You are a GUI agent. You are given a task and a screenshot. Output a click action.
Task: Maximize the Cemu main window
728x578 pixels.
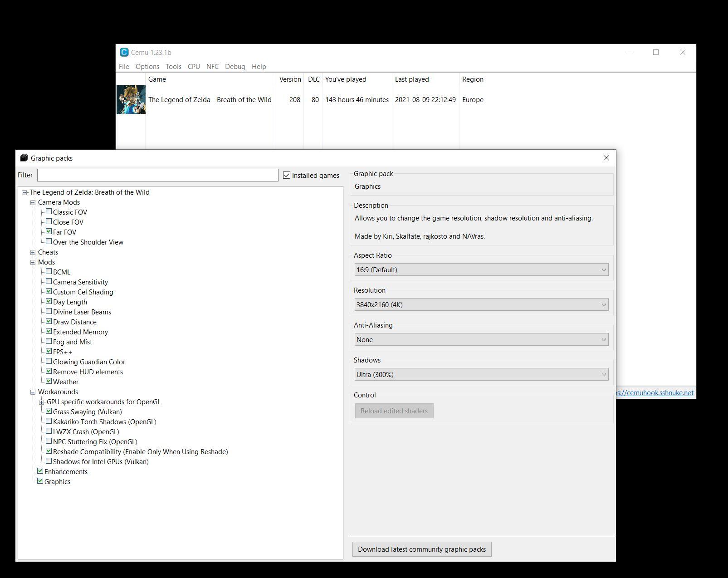[x=656, y=52]
